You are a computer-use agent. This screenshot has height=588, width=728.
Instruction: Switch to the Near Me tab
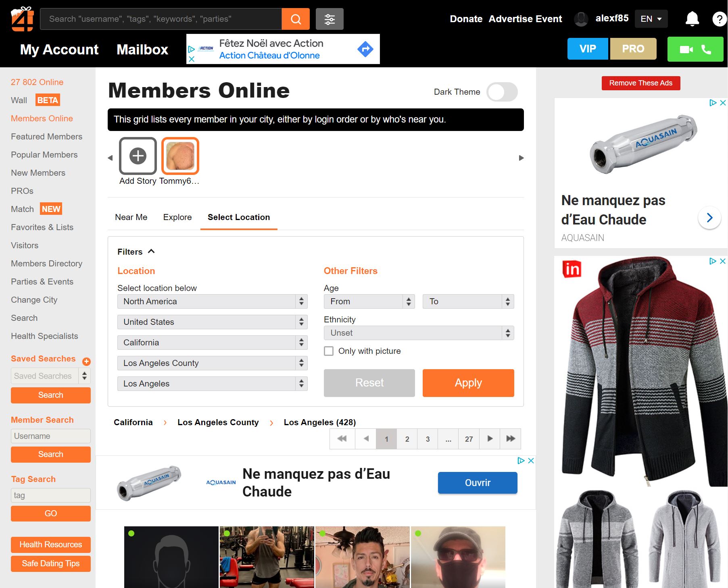click(x=131, y=217)
